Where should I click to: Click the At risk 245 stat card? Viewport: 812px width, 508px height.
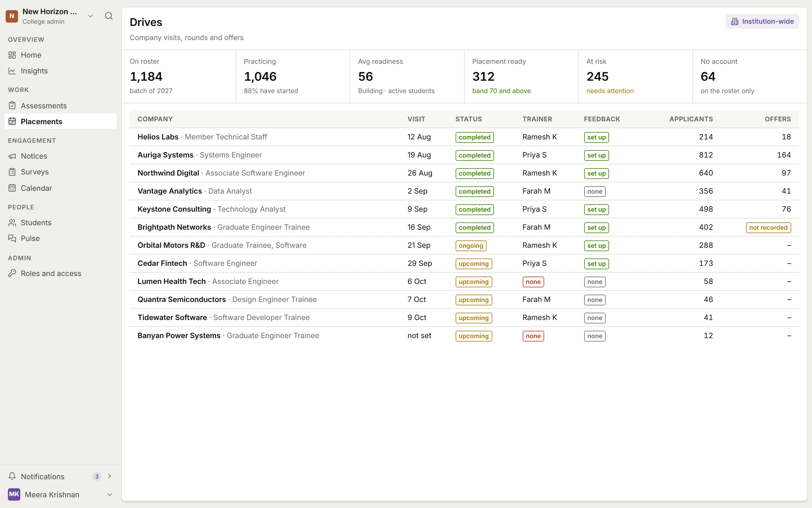click(x=635, y=76)
